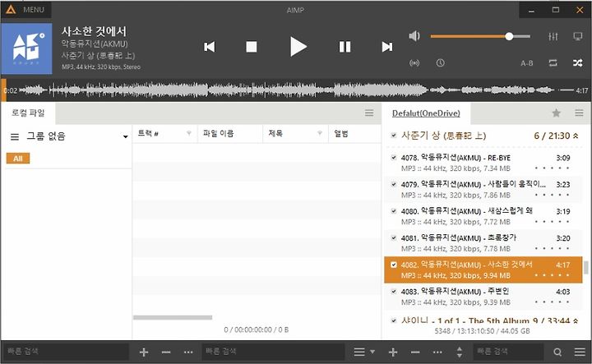
Task: Stop playback with the square button
Action: (x=252, y=47)
